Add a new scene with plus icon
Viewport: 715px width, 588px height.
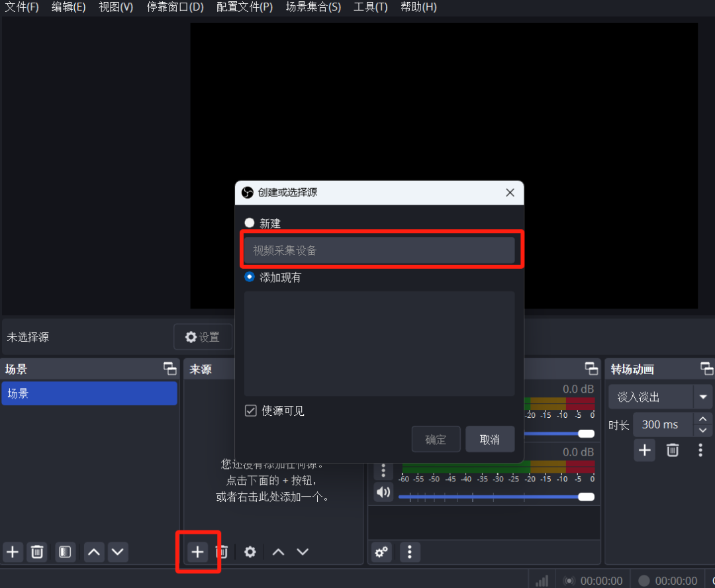tap(13, 552)
